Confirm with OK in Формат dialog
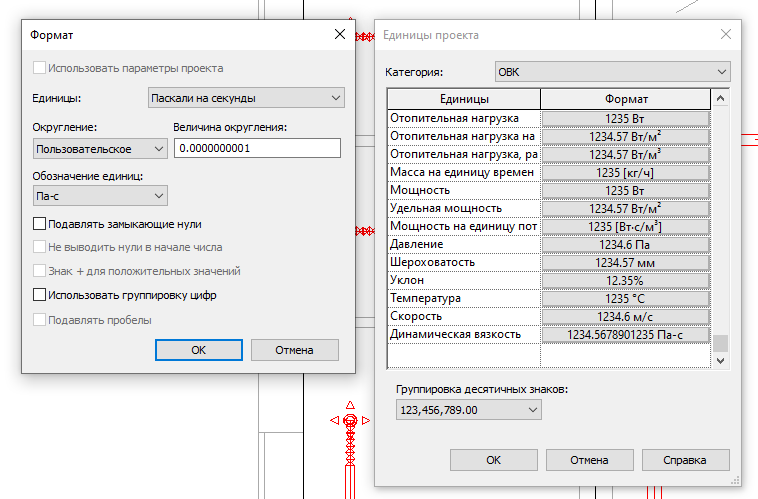The height and width of the screenshot is (499, 758). (x=199, y=350)
